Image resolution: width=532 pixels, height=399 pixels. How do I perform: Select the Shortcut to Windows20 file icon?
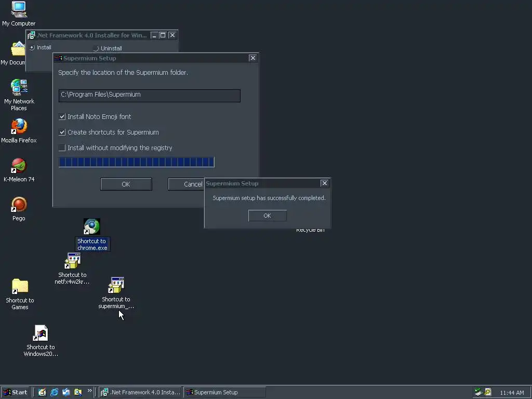pos(41,341)
